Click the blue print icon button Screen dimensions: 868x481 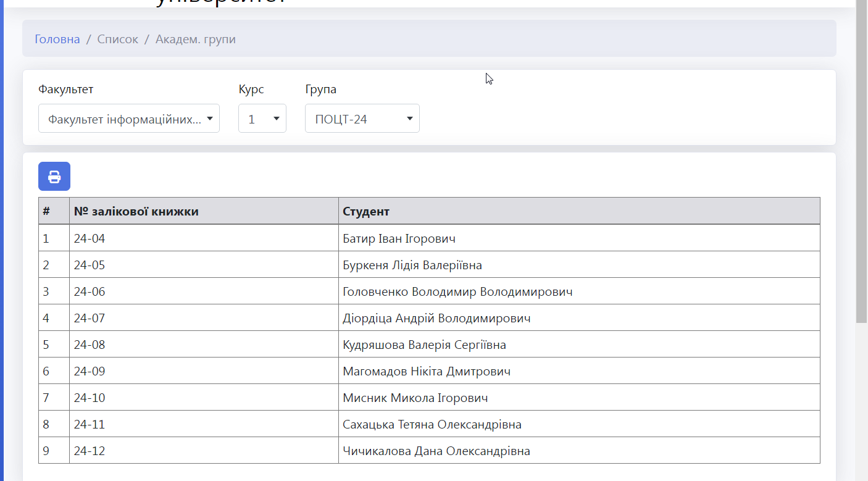pos(54,177)
